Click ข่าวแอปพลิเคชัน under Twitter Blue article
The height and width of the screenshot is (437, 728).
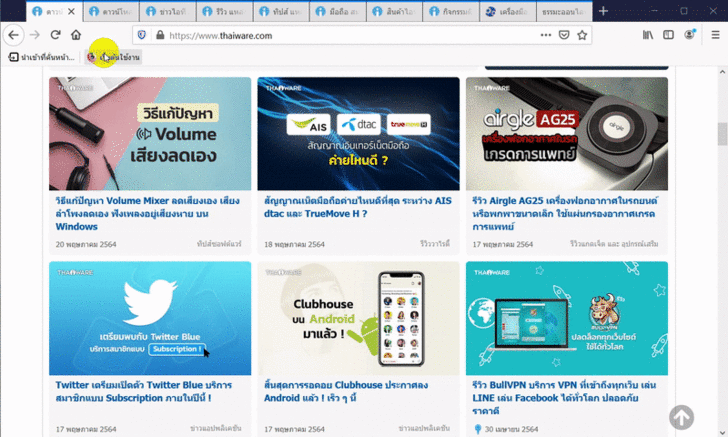tap(215, 428)
